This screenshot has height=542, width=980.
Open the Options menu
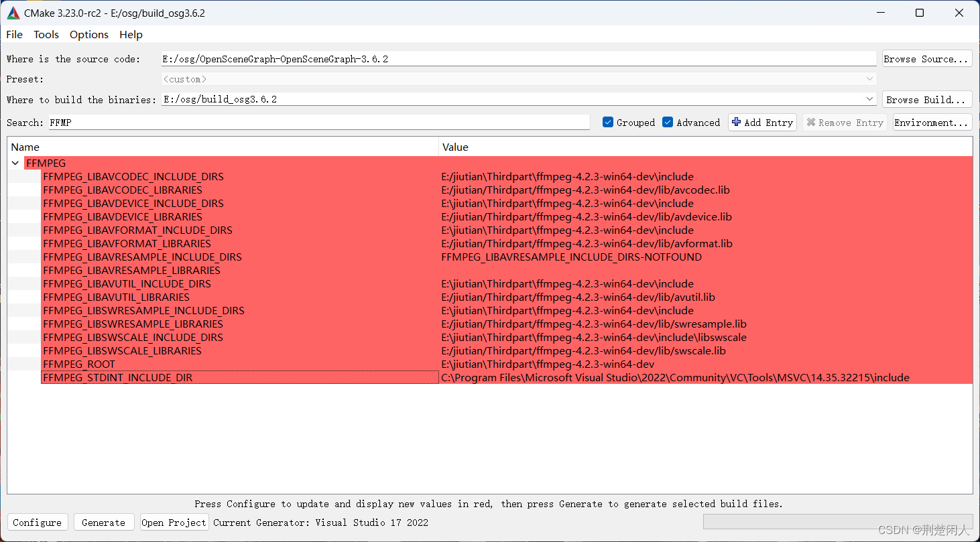tap(88, 34)
